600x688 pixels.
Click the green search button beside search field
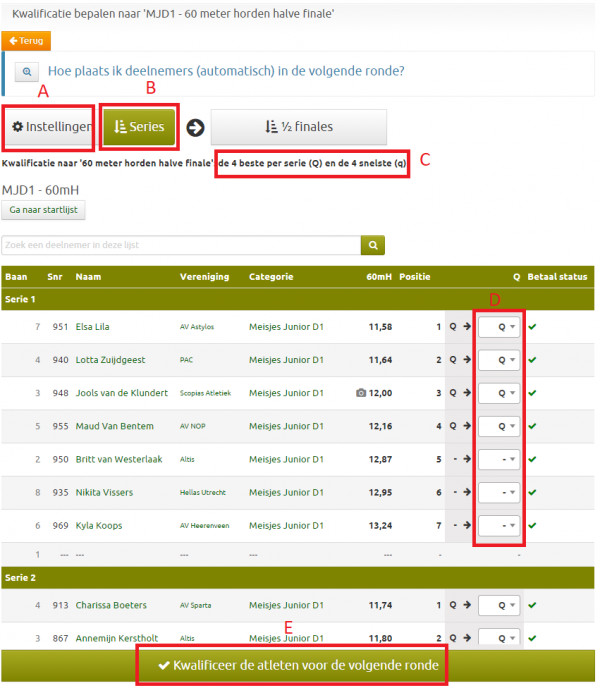tap(373, 245)
